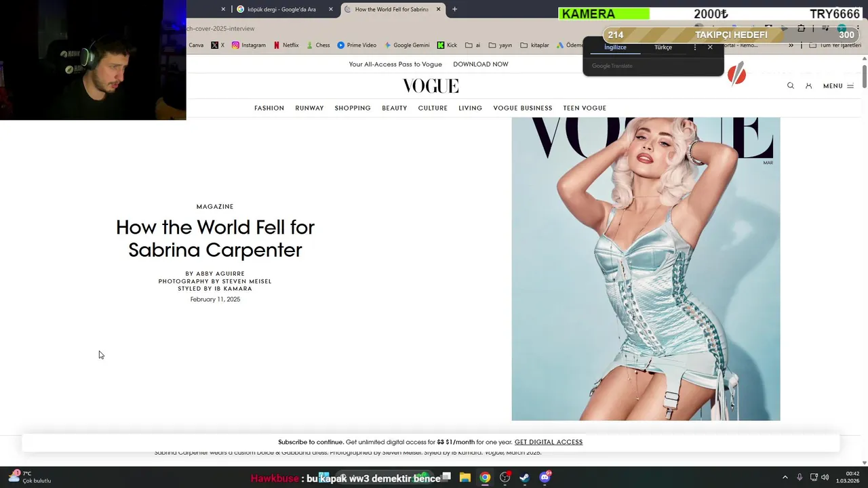Click the DOWNLOAD NOW link
The height and width of the screenshot is (488, 868).
point(481,64)
